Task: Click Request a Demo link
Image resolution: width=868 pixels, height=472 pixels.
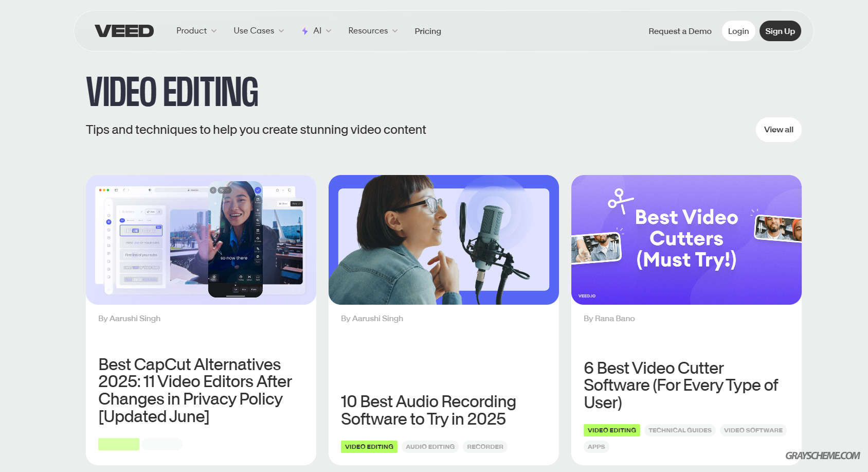Action: (680, 31)
